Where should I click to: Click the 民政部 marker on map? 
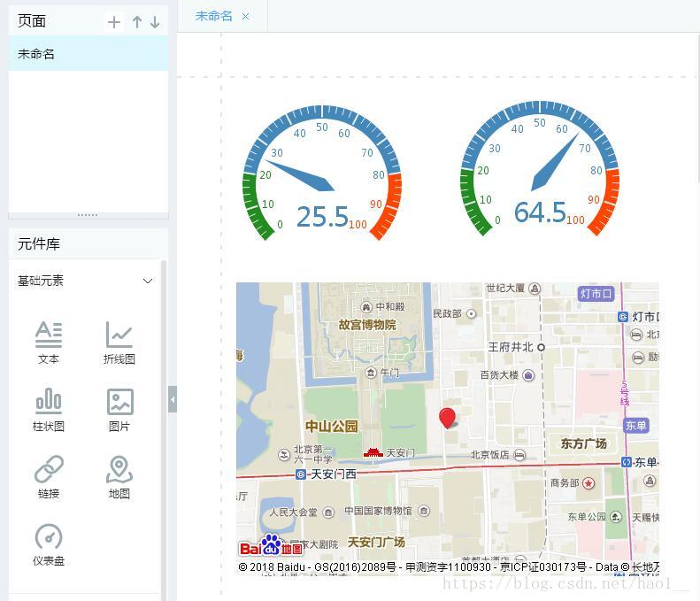pyautogui.click(x=472, y=314)
